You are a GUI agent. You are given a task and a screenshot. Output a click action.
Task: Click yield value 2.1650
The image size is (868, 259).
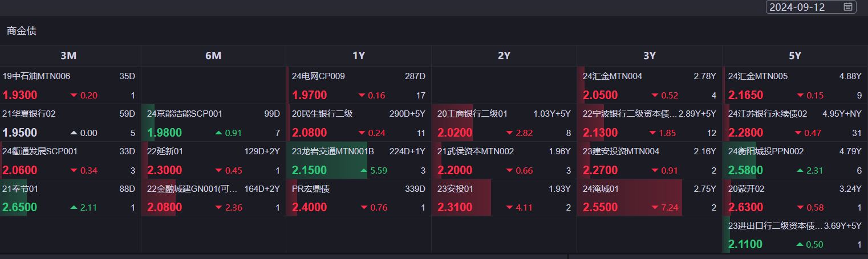click(x=746, y=95)
